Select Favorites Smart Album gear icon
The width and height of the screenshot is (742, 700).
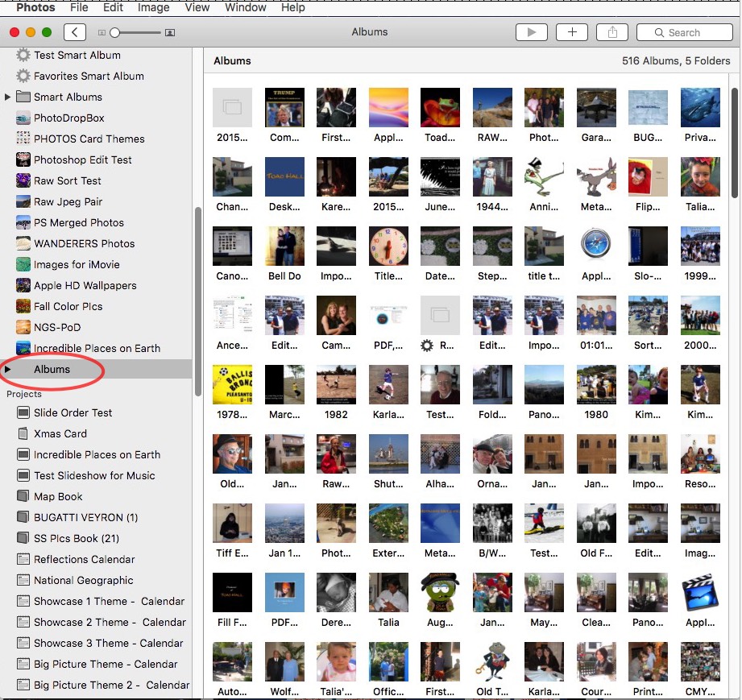tap(23, 76)
